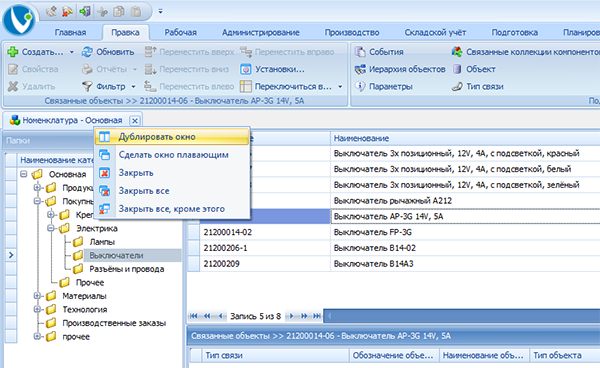Viewport: 600px width, 368px height.
Task: Select the row Выключатель FP-3G
Action: tap(394, 232)
